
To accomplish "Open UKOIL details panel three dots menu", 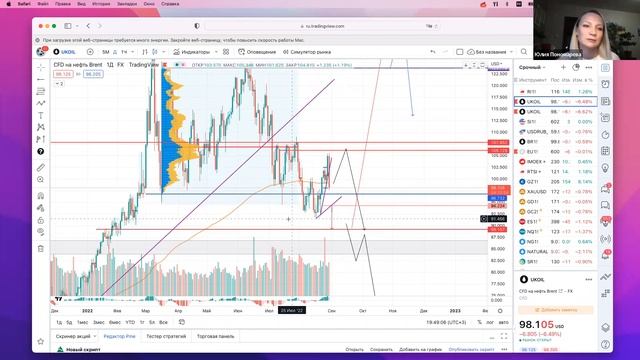I will tap(589, 280).
